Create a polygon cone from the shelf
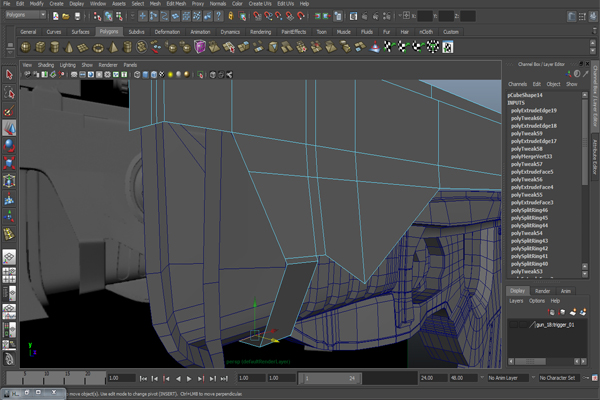This screenshot has width=600, height=400. click(69, 47)
